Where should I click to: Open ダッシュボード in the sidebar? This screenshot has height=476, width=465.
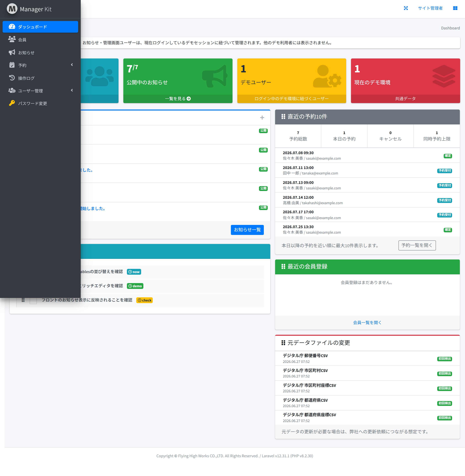pyautogui.click(x=40, y=27)
